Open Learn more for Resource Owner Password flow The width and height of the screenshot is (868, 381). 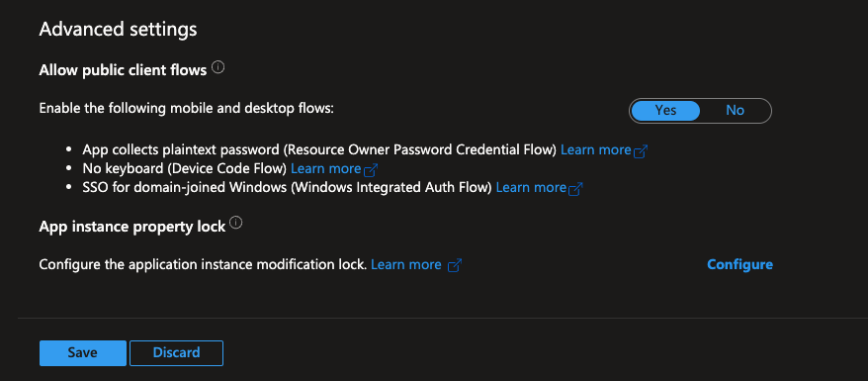click(596, 150)
